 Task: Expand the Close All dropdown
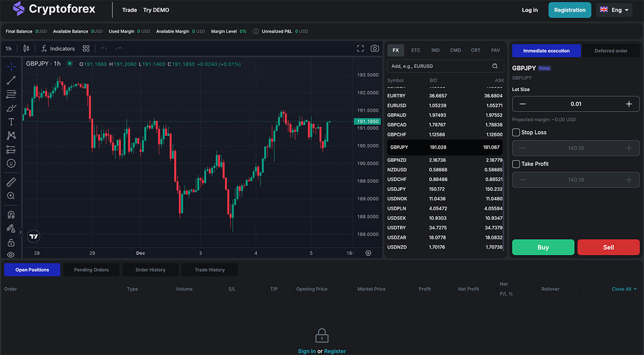point(624,289)
